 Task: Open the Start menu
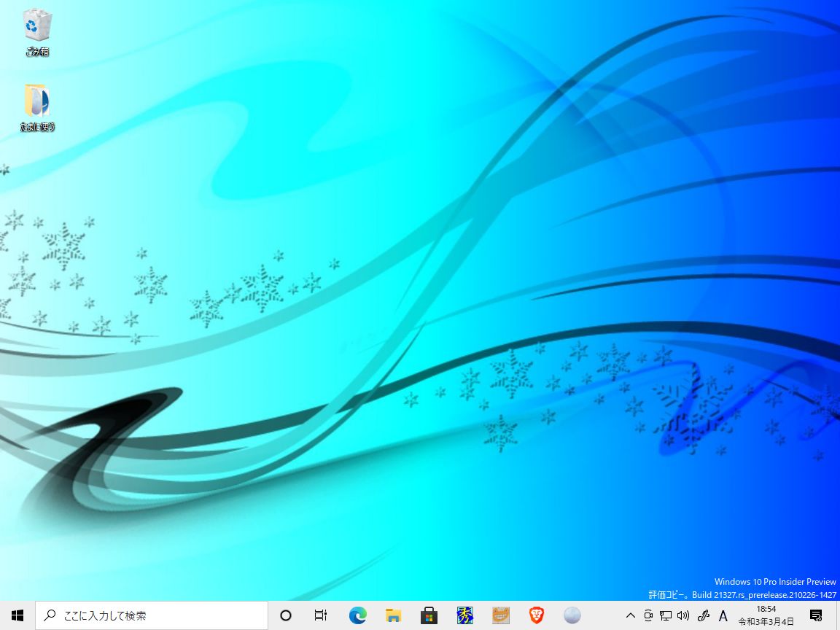coord(16,615)
